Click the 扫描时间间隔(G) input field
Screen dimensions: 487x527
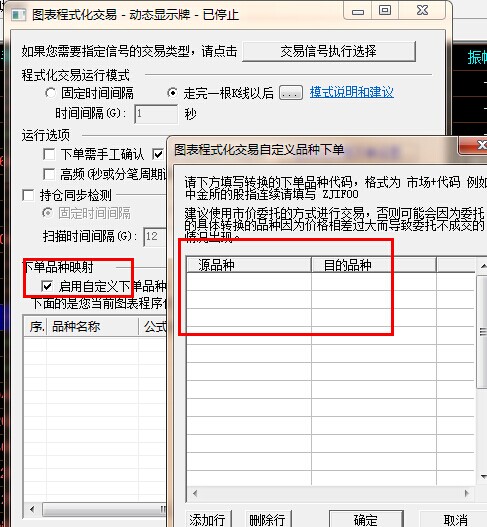155,237
